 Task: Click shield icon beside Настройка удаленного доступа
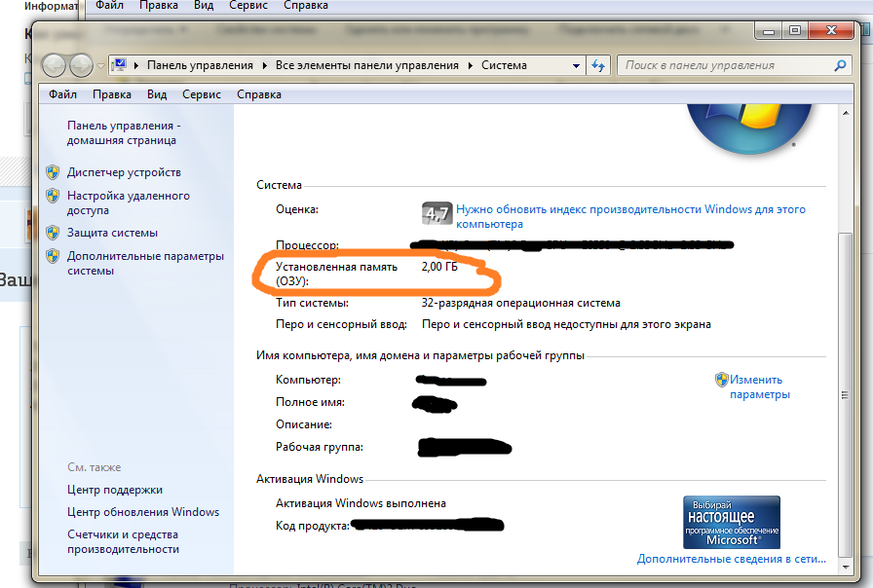click(53, 196)
